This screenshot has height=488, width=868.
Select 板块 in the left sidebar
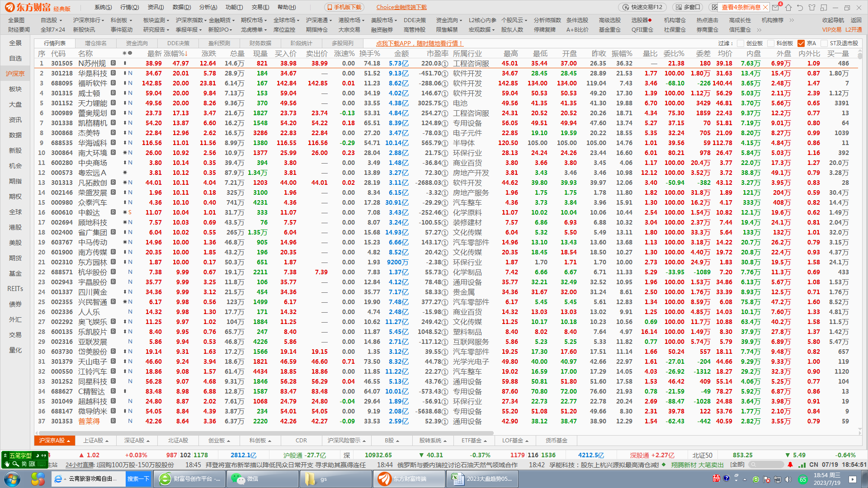click(x=15, y=89)
